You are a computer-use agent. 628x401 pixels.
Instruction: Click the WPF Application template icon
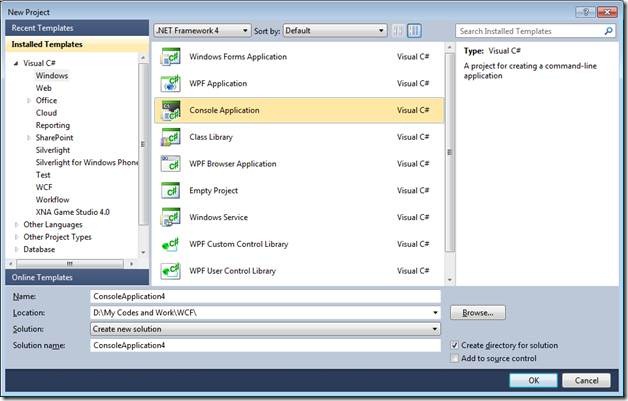170,83
